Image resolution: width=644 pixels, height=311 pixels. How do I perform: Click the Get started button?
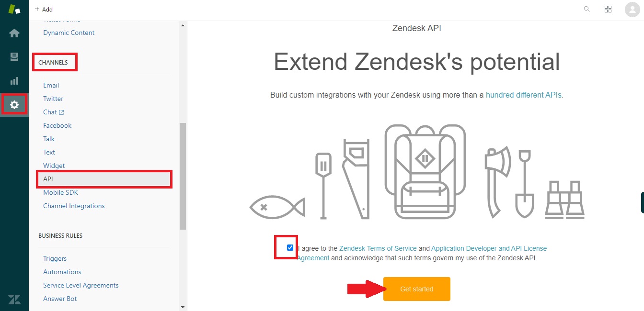pyautogui.click(x=417, y=289)
